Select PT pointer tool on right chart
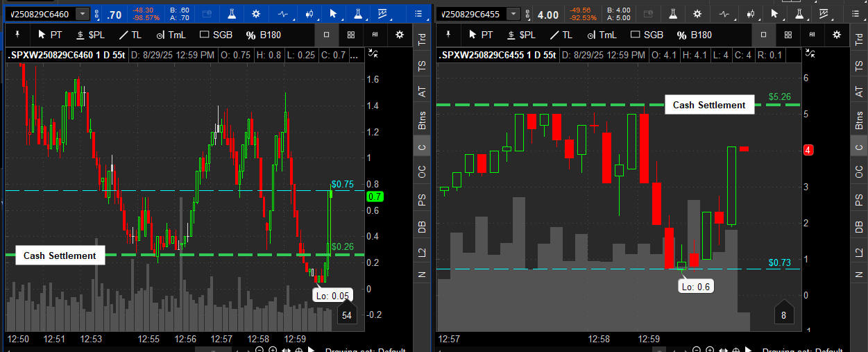Screen dimensions: 868x352 point(480,35)
